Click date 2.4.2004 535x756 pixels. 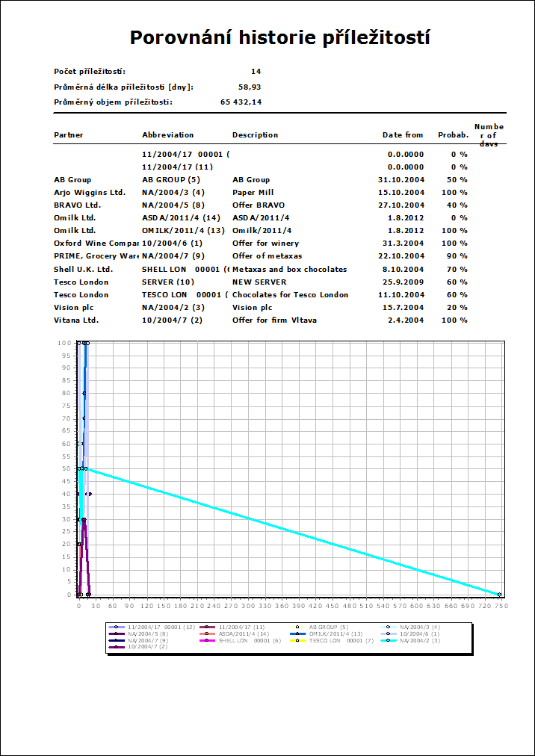point(406,320)
